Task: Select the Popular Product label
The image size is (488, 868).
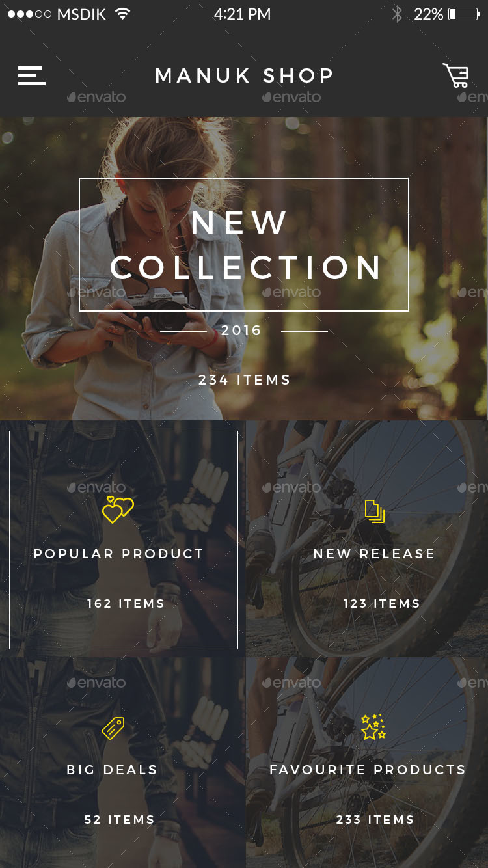Action: click(118, 554)
